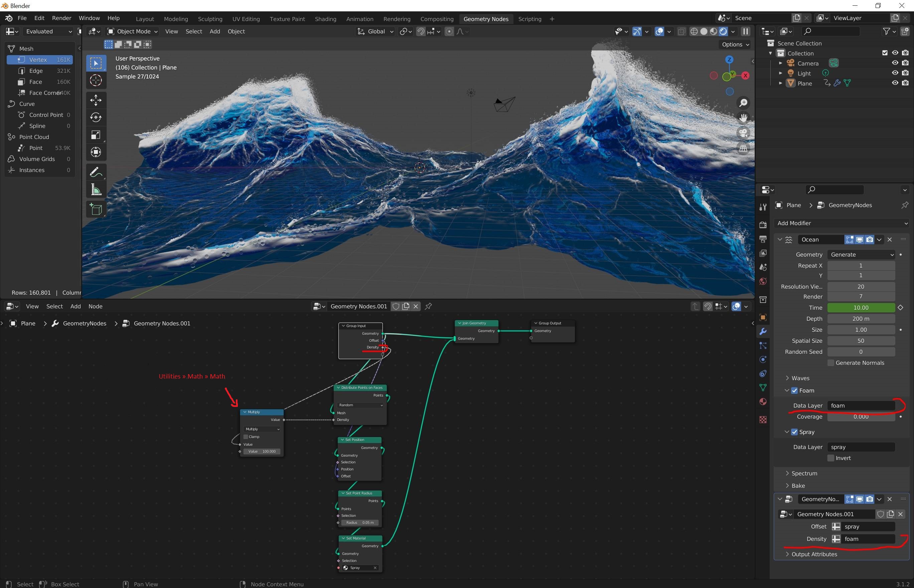Viewport: 914px width, 588px height.
Task: Disable the Foam checkbox
Action: (x=794, y=391)
